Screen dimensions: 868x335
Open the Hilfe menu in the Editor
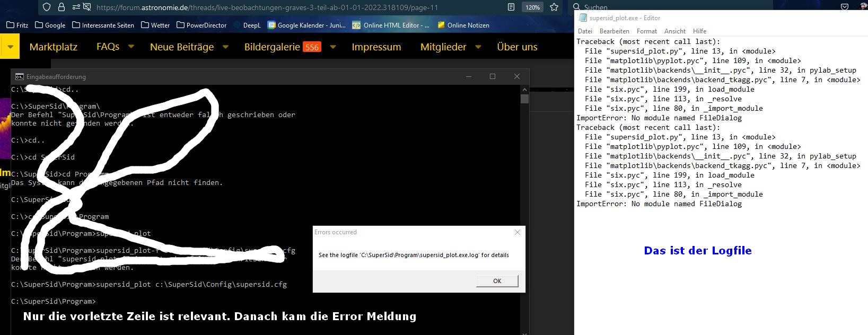point(699,31)
